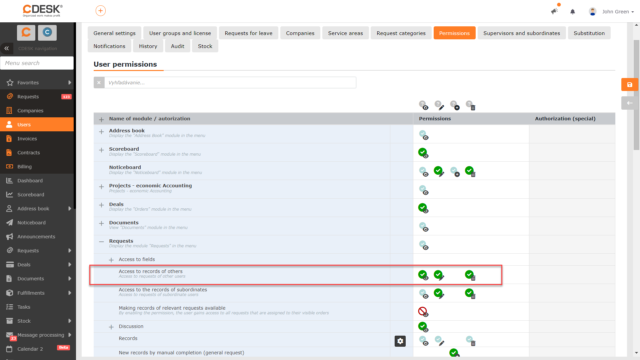This screenshot has width=640, height=360.
Task: Select Users in the sidebar
Action: (37, 124)
